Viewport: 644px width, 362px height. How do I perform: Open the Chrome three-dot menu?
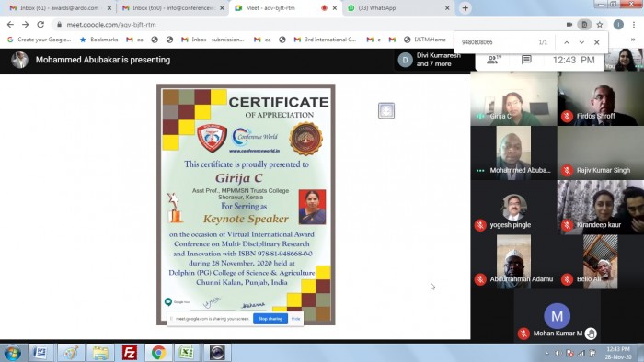coord(634,25)
